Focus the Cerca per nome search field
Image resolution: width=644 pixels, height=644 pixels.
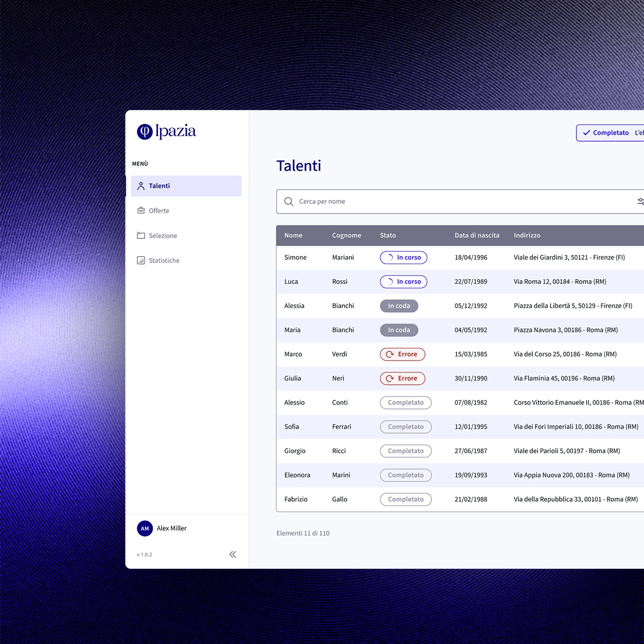coord(460,202)
